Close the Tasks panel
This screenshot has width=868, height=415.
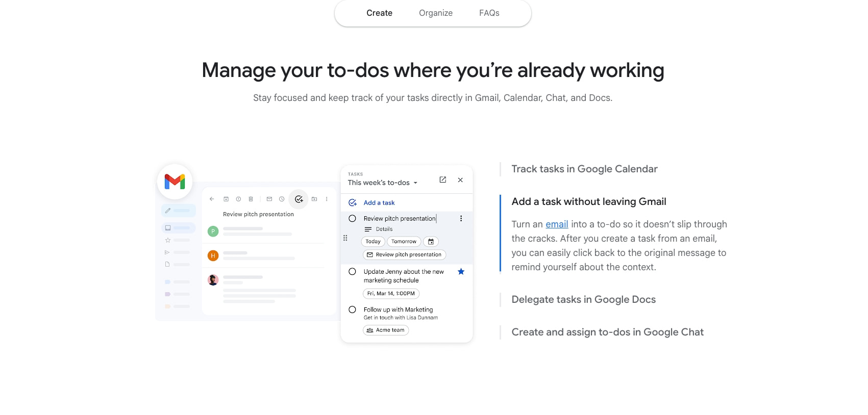click(x=460, y=180)
